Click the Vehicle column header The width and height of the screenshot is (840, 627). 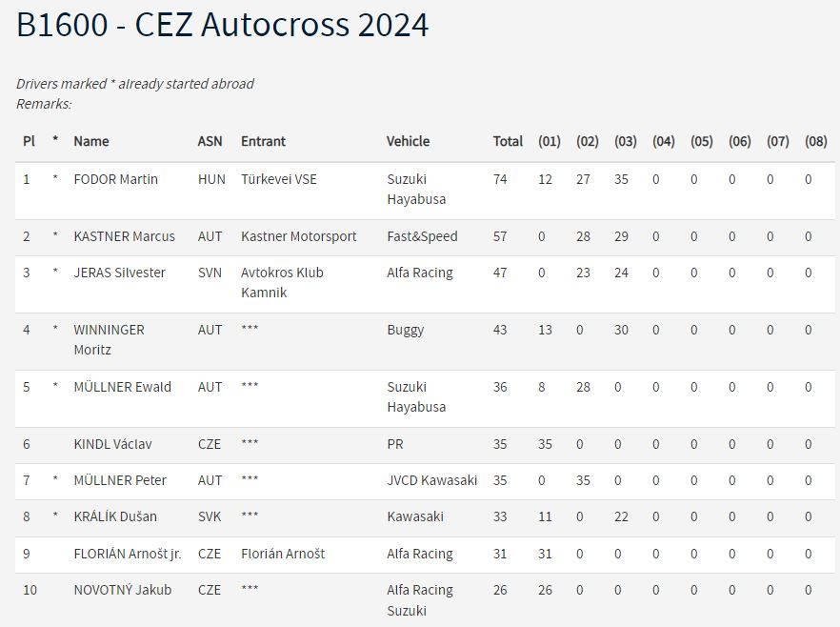(408, 141)
